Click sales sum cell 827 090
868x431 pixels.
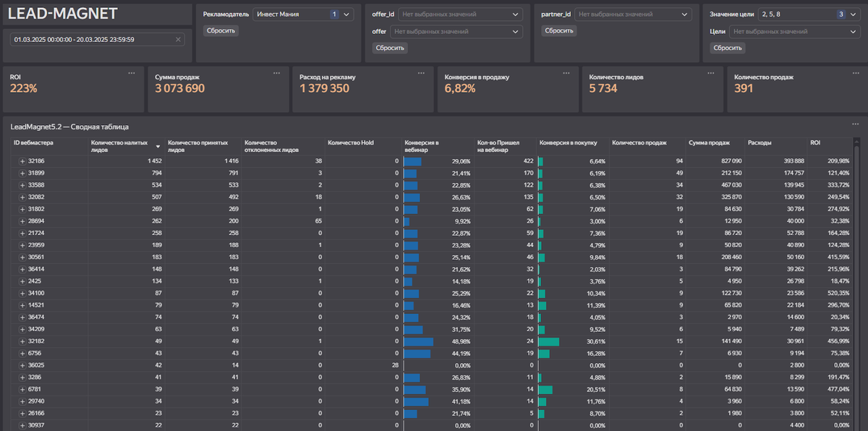click(x=731, y=161)
